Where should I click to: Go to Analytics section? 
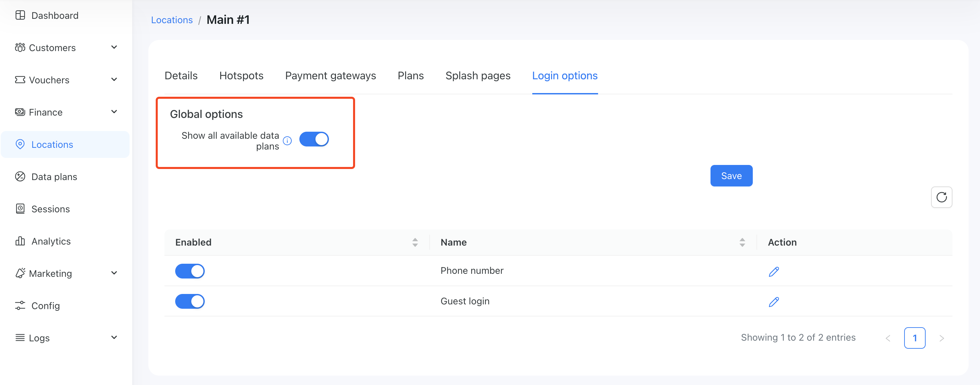[x=51, y=242]
